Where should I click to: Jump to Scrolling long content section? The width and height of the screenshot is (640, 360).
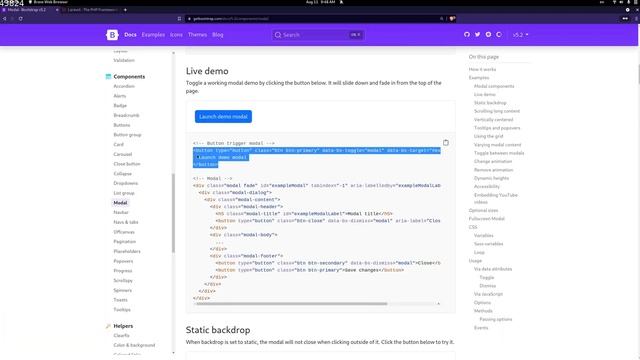pos(497,111)
